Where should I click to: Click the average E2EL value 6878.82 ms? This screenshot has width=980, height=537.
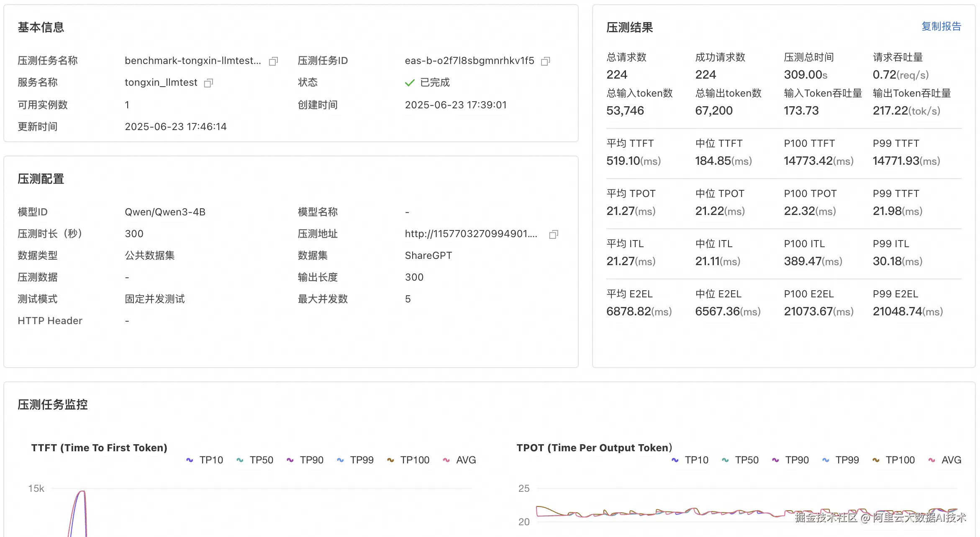[639, 312]
